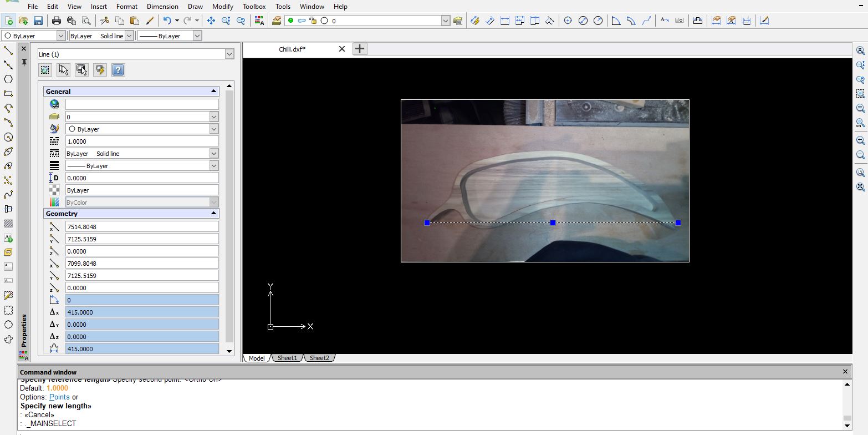Open Print Preview magnifier-page icon
Image resolution: width=868 pixels, height=435 pixels.
[86, 21]
